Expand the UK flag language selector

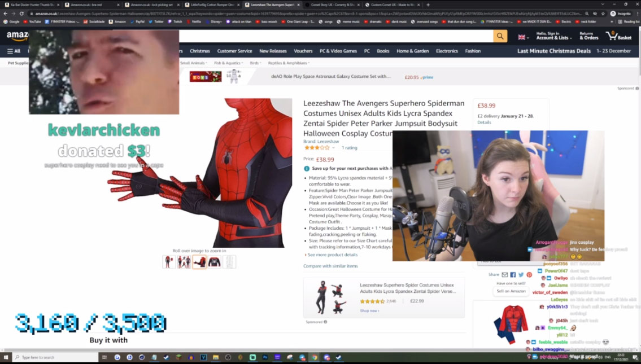click(x=524, y=37)
